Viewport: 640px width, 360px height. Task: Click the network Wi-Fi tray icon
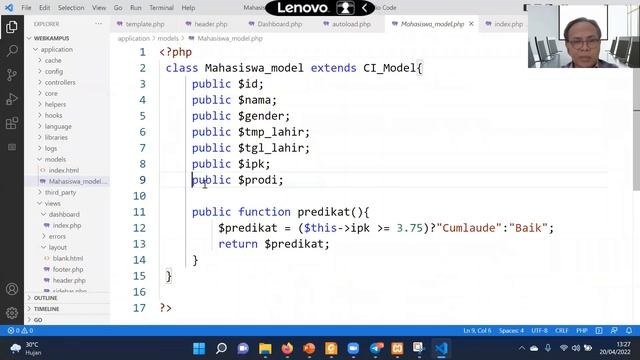[564, 348]
